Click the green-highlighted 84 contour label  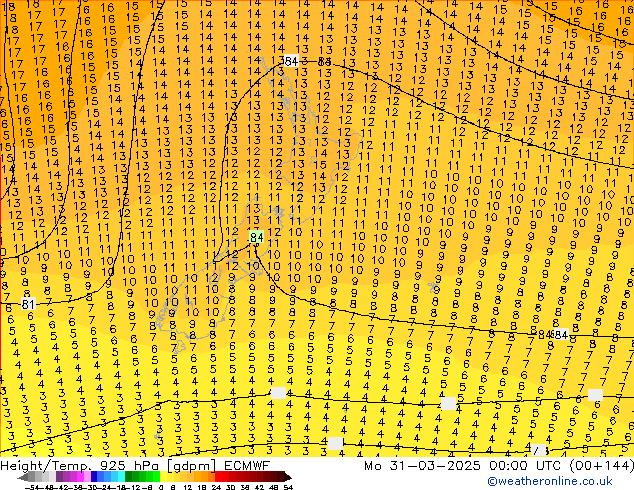click(256, 237)
